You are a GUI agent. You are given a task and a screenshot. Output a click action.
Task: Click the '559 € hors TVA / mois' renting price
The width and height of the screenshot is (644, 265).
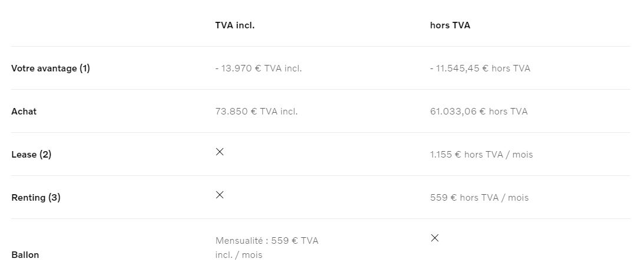479,198
